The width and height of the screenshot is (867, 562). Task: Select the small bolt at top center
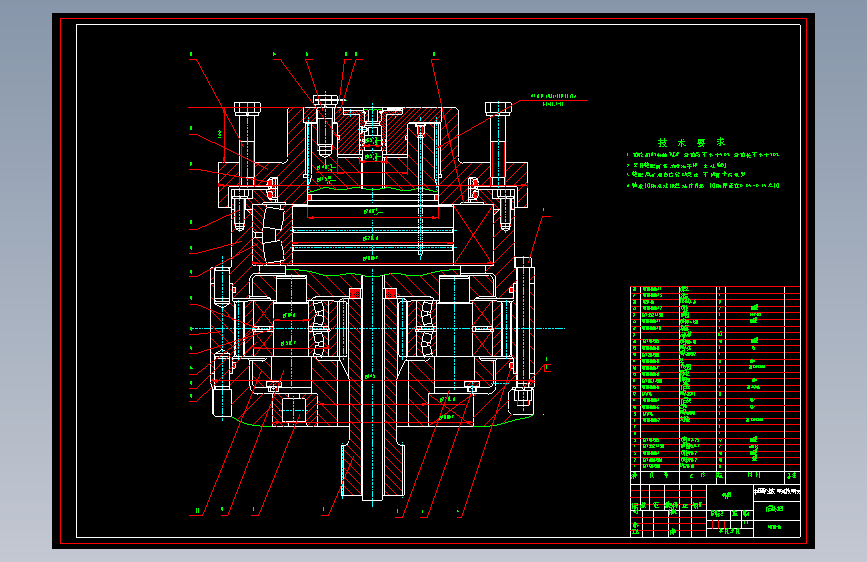pyautogui.click(x=325, y=100)
